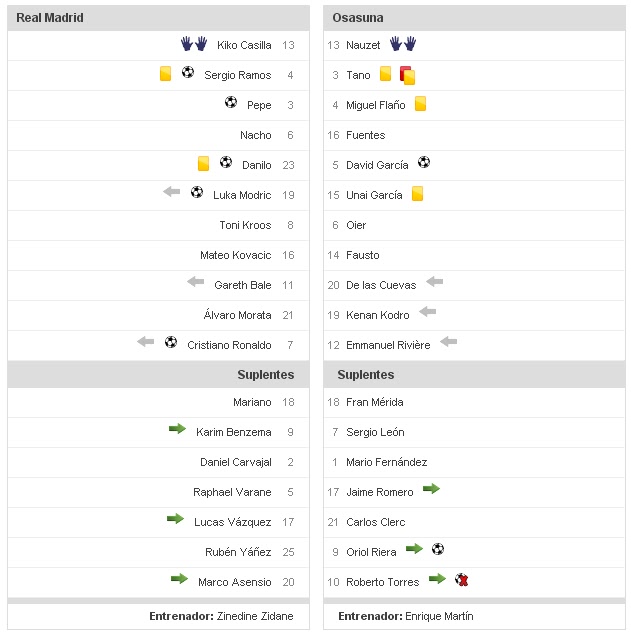
Task: Click substituted-in green arrow beside Karim Benzema
Action: (x=177, y=429)
